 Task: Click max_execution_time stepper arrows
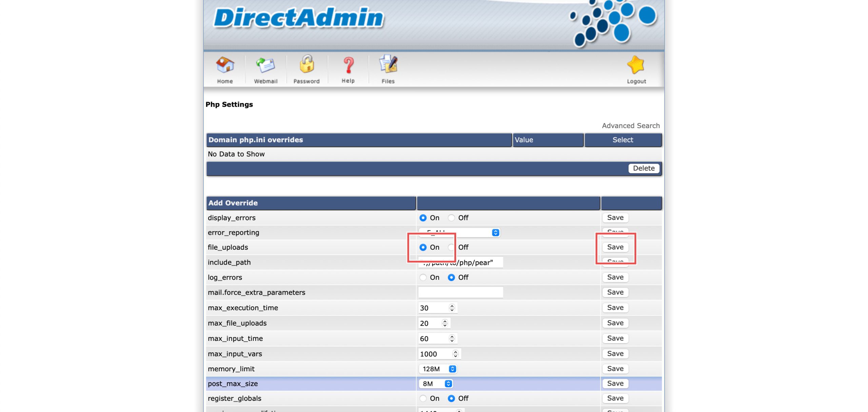pyautogui.click(x=452, y=308)
